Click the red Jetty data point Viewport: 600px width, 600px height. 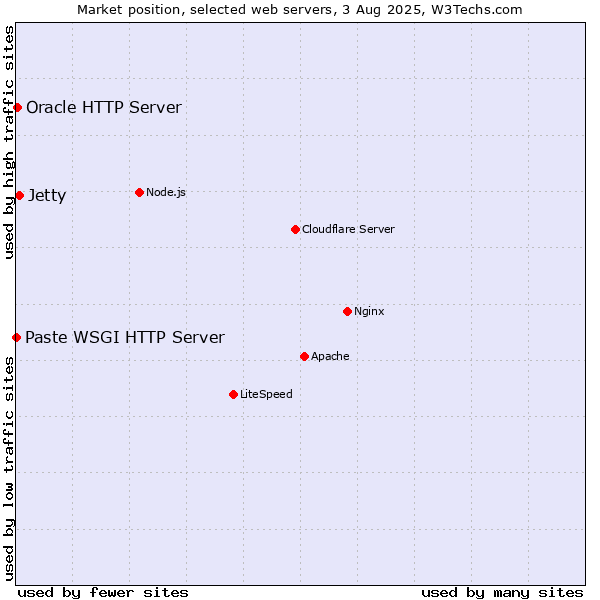tap(20, 196)
